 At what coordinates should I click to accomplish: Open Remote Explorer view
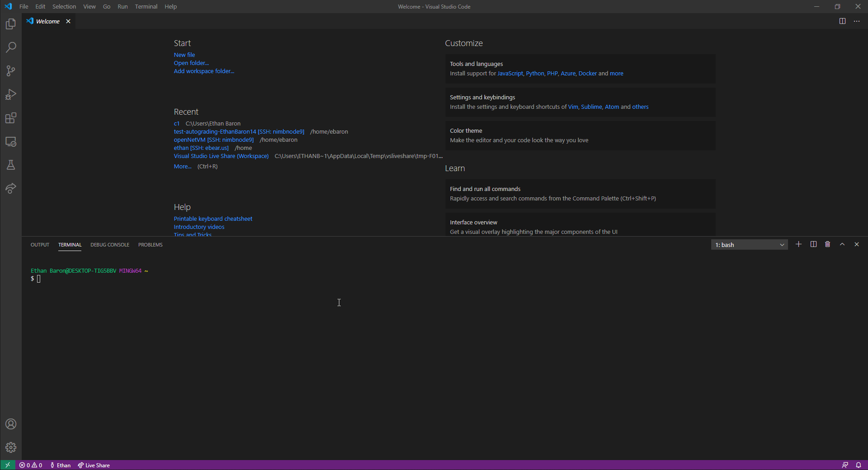point(11,142)
